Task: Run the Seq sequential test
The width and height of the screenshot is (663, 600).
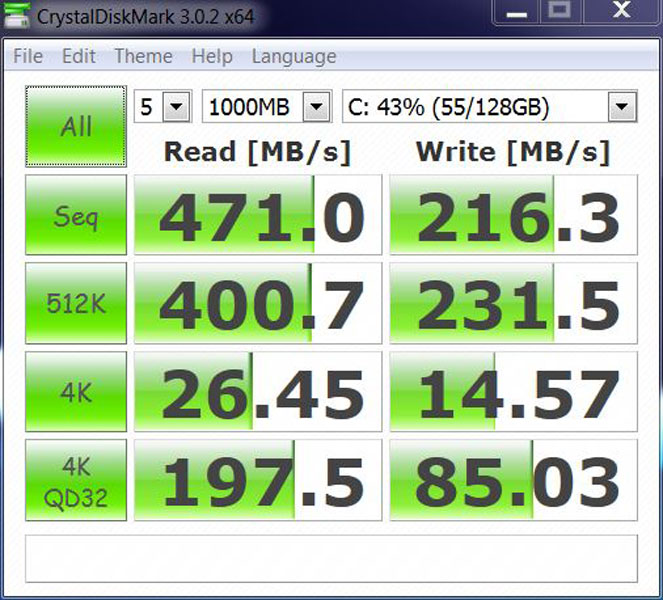Action: 76,215
